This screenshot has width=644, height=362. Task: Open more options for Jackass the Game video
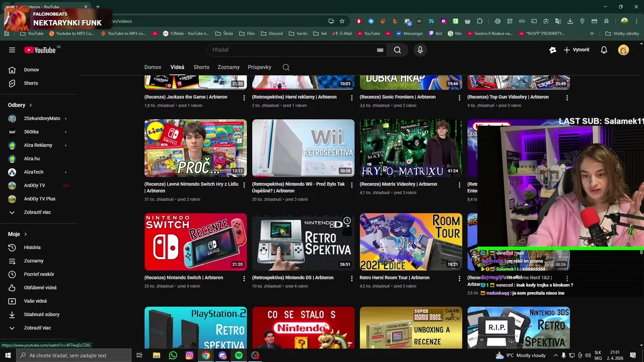pos(244,98)
